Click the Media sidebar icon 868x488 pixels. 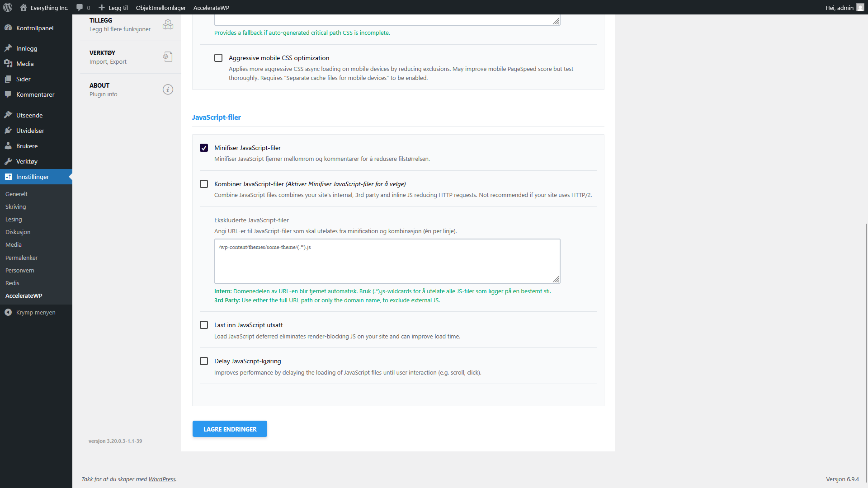tap(8, 63)
